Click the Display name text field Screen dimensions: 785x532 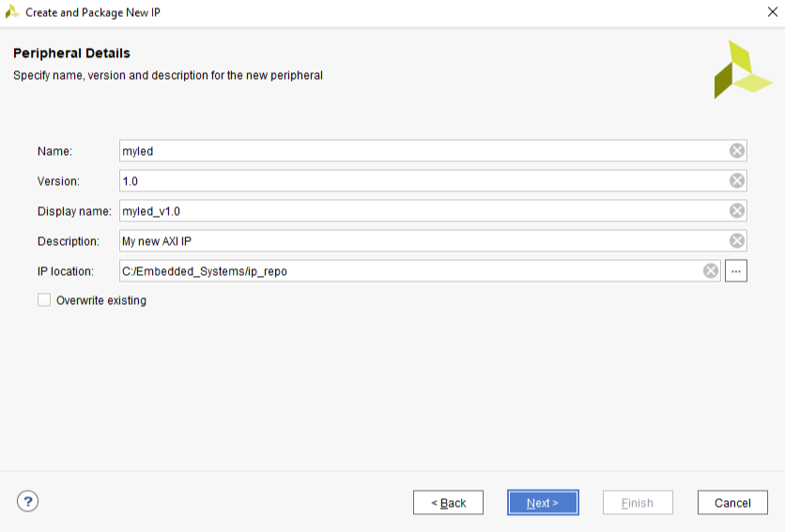423,211
